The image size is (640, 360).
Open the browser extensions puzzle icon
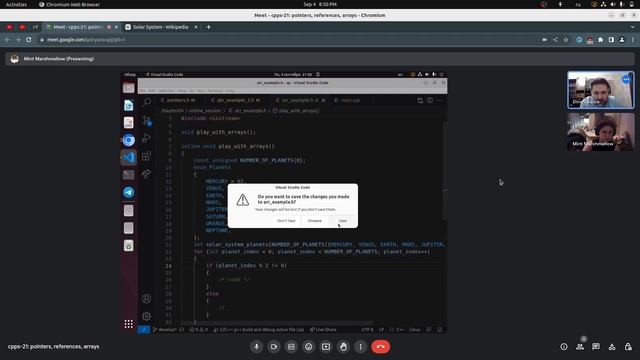(x=600, y=40)
